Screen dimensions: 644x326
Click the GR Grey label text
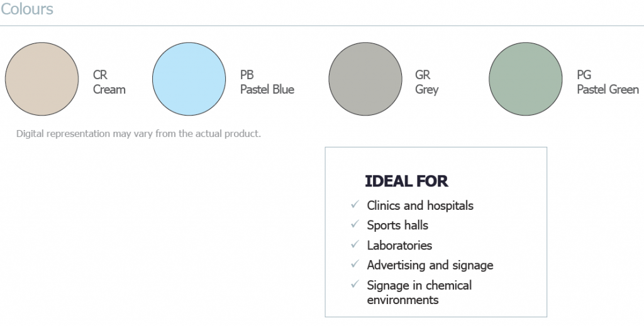click(426, 82)
